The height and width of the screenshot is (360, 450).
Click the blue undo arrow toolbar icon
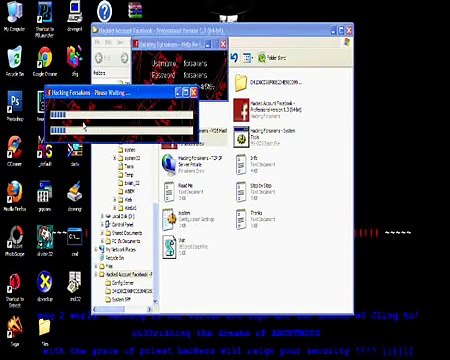(x=234, y=58)
